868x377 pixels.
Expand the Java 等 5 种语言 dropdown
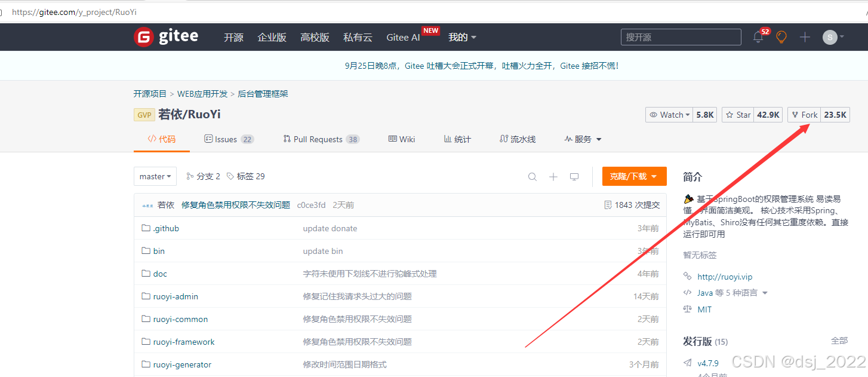click(732, 293)
